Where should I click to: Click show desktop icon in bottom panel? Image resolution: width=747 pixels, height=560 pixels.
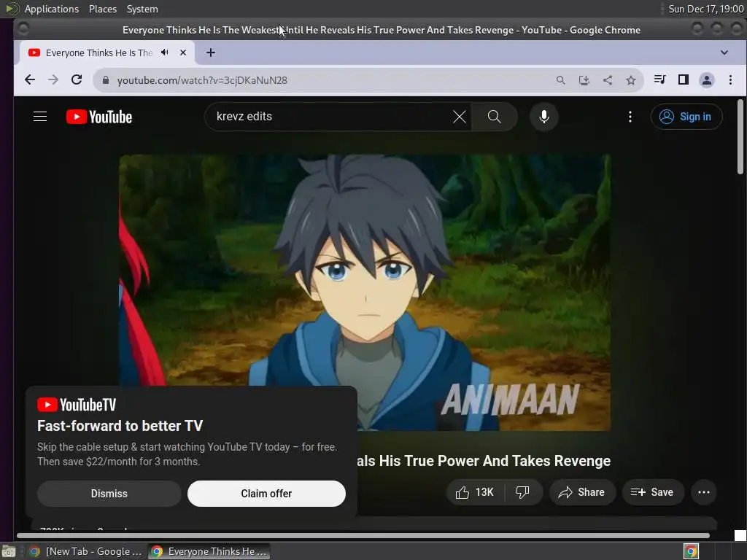pyautogui.click(x=9, y=551)
